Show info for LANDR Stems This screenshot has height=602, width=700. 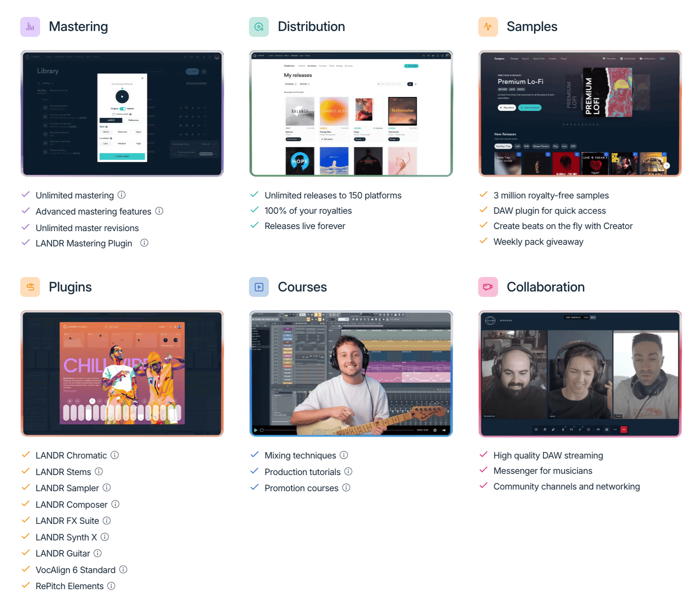[99, 471]
